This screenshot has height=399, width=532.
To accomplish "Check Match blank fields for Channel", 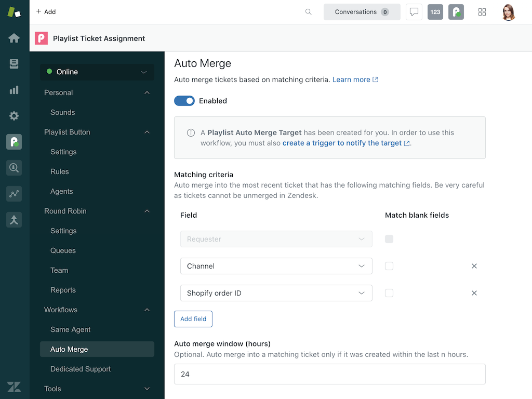I will click(389, 266).
